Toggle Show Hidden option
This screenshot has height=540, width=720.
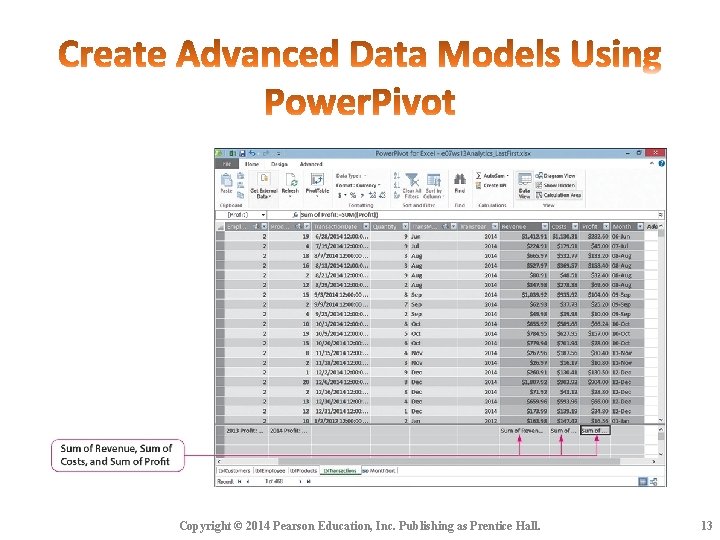(556, 185)
